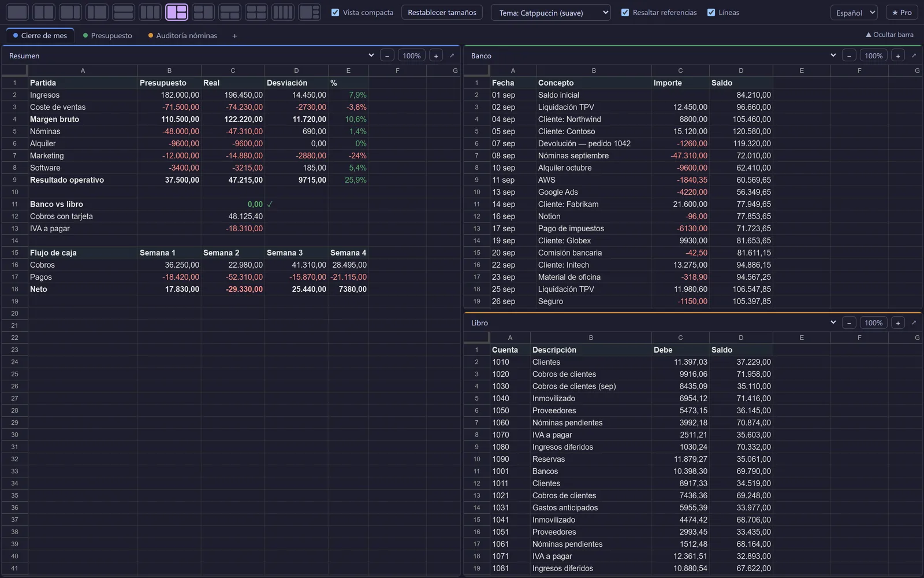
Task: Select column B header in Banco pane
Action: (x=594, y=71)
